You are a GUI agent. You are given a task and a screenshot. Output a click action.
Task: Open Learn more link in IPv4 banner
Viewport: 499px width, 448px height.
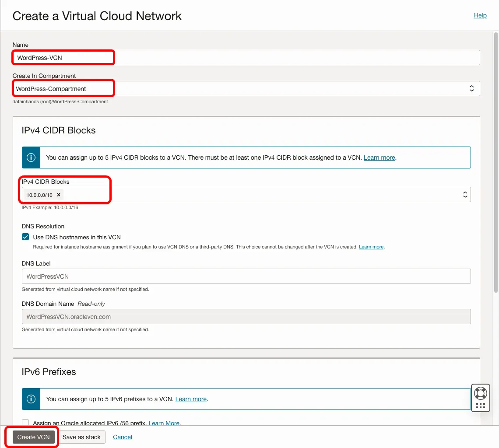pyautogui.click(x=380, y=157)
